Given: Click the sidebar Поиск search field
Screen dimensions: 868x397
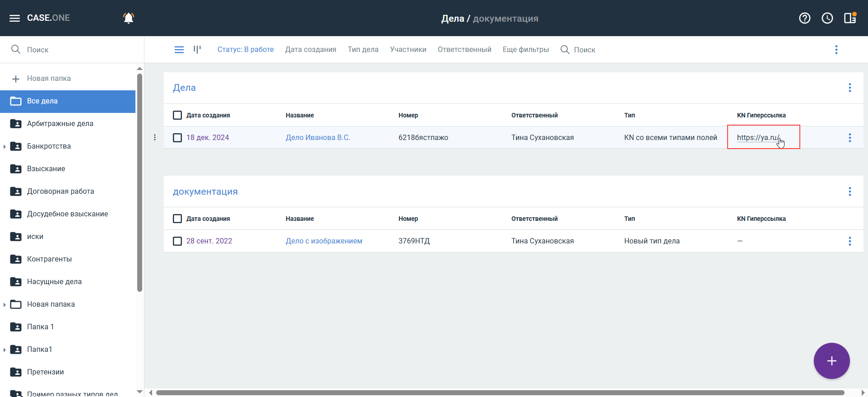Looking at the screenshot, I should point(72,50).
